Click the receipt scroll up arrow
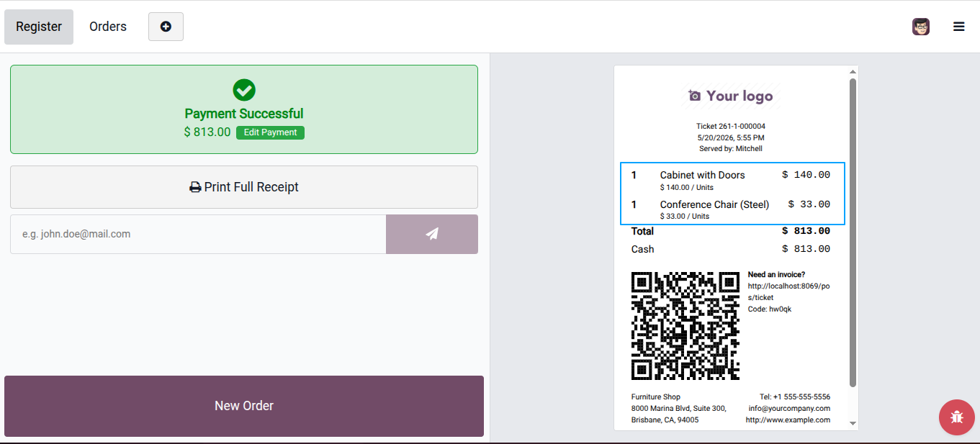Viewport: 980px width, 444px height. 853,71
